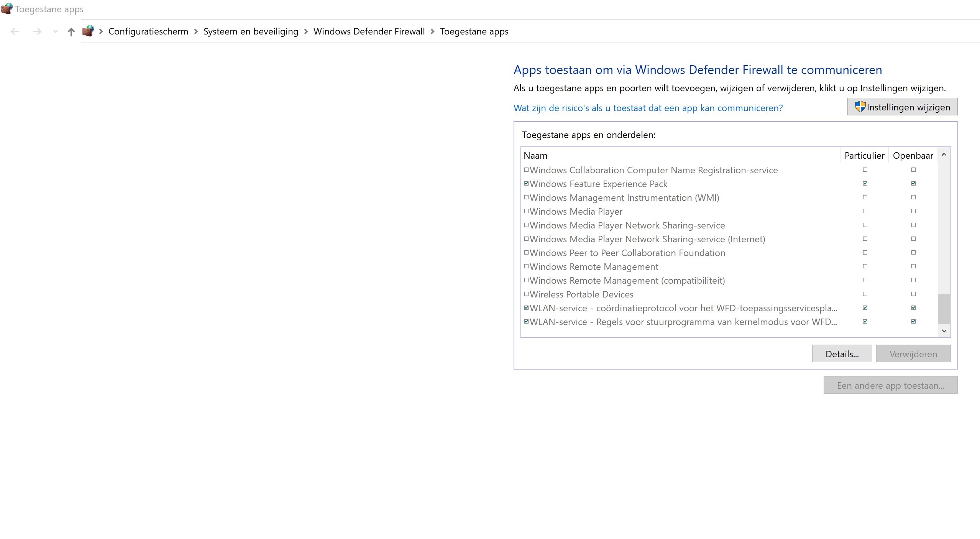This screenshot has width=980, height=539.
Task: Click the firewall icon in the address bar
Action: click(88, 31)
